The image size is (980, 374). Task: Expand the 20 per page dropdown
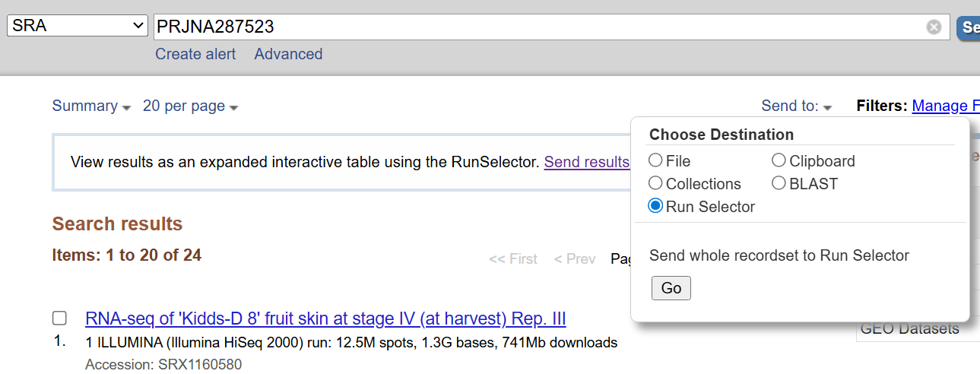[x=190, y=106]
